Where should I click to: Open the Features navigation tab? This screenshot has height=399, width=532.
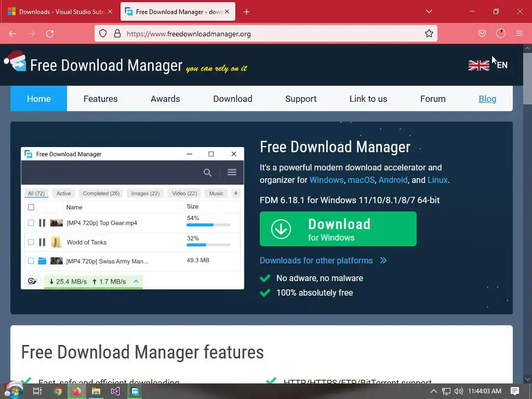point(100,99)
